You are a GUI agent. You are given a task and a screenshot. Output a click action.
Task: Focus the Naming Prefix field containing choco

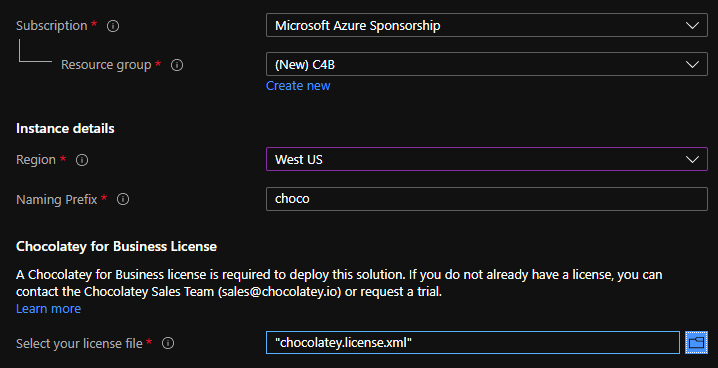pyautogui.click(x=486, y=199)
